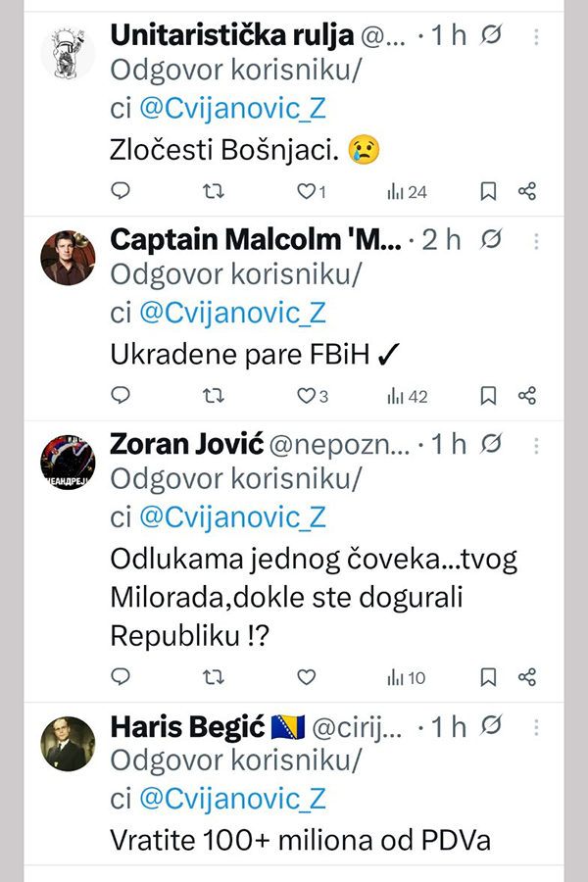This screenshot has height=882, width=588.
Task: Open Captain Malcolm's profile picture
Action: pos(68,258)
